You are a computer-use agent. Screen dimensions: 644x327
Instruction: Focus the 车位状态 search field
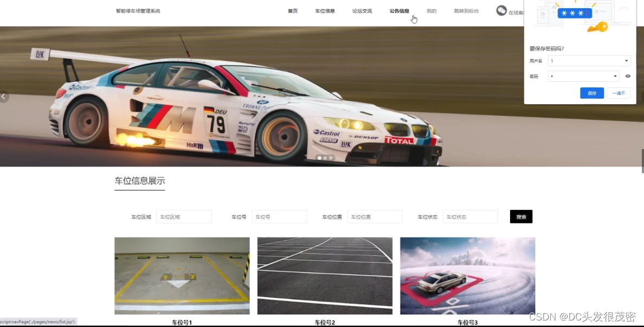[x=471, y=216]
